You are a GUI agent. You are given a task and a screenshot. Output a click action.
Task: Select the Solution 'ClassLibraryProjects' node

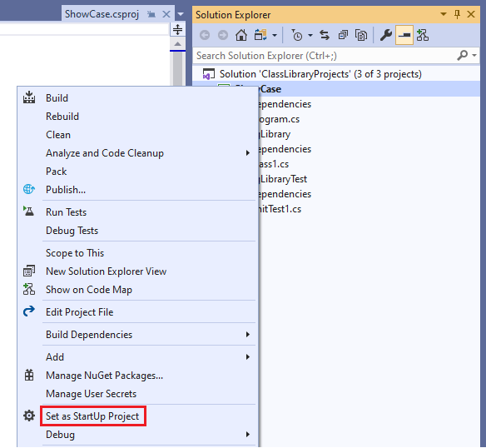pyautogui.click(x=320, y=74)
